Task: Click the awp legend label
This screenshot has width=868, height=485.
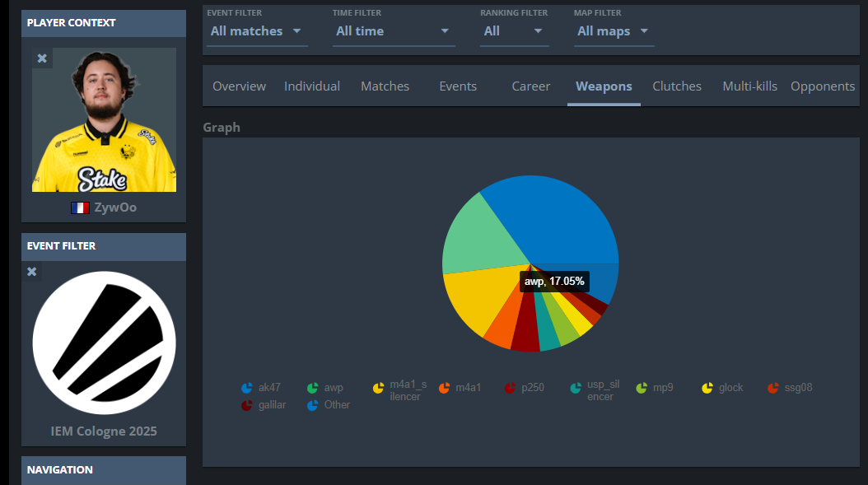Action: pyautogui.click(x=334, y=388)
